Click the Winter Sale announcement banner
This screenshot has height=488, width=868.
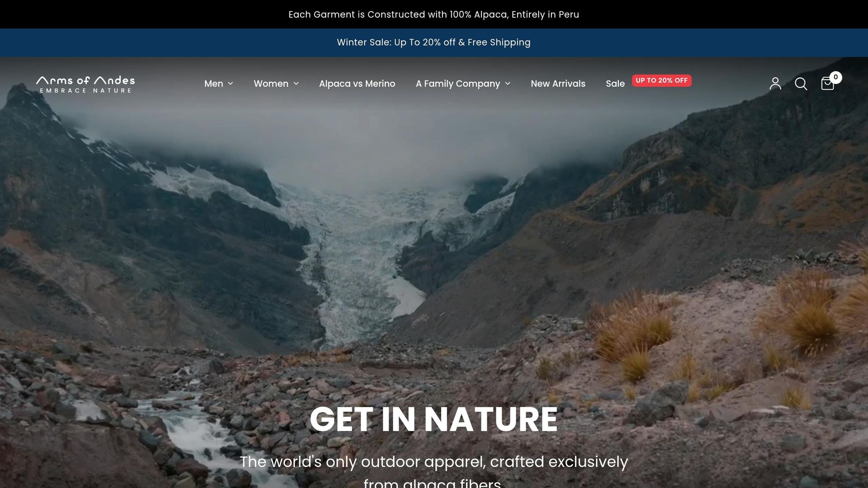(x=434, y=42)
